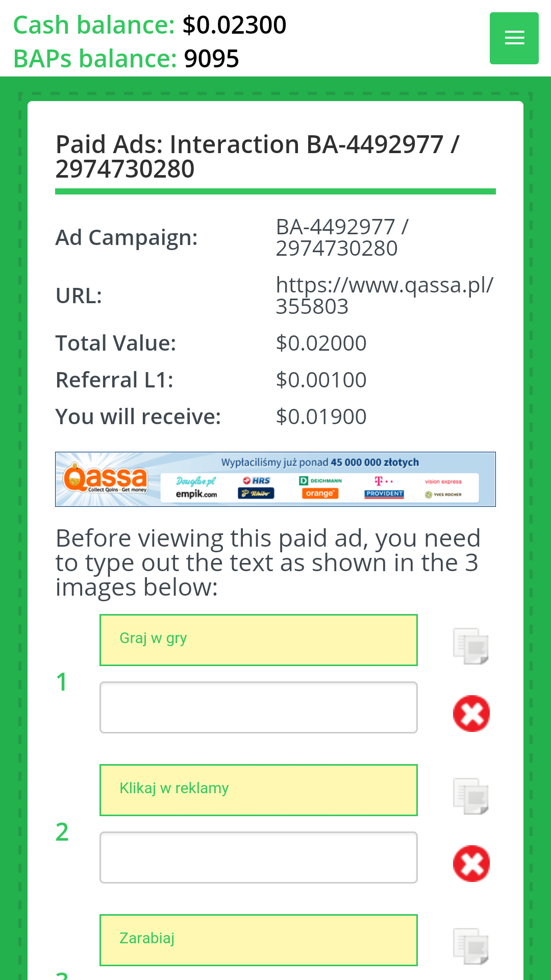Open the green hamburger menu
The width and height of the screenshot is (551, 980).
click(x=514, y=38)
